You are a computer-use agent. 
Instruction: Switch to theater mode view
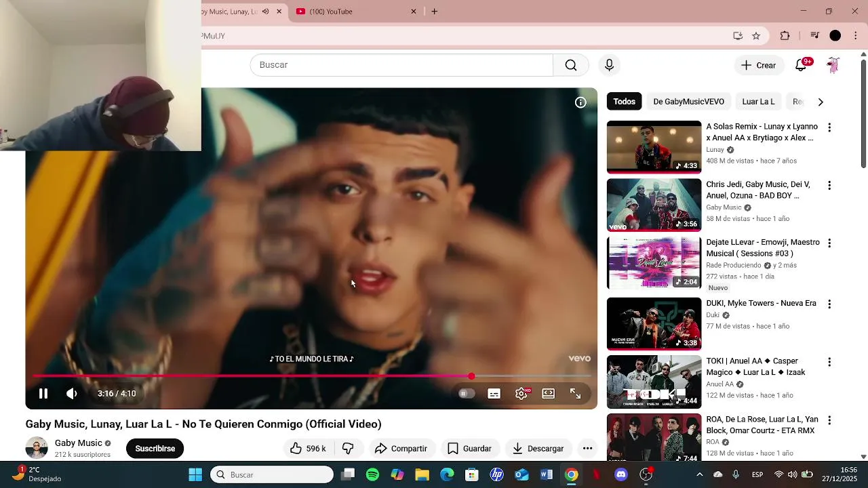point(549,394)
